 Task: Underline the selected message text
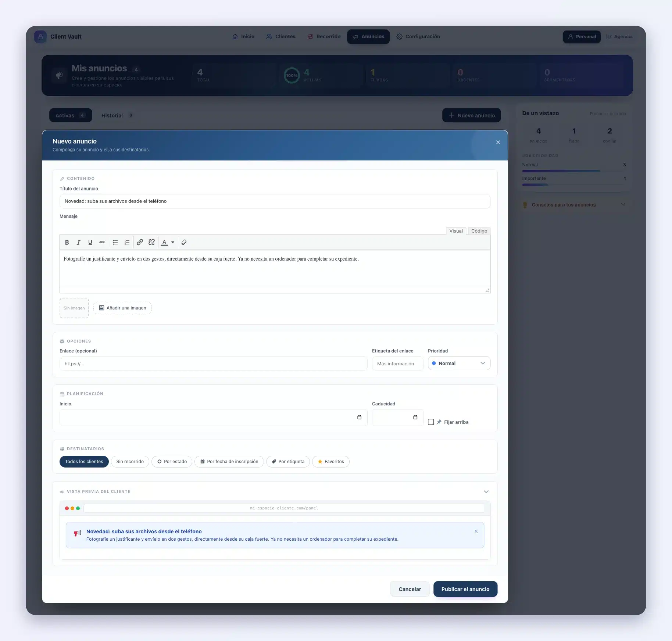coord(90,242)
